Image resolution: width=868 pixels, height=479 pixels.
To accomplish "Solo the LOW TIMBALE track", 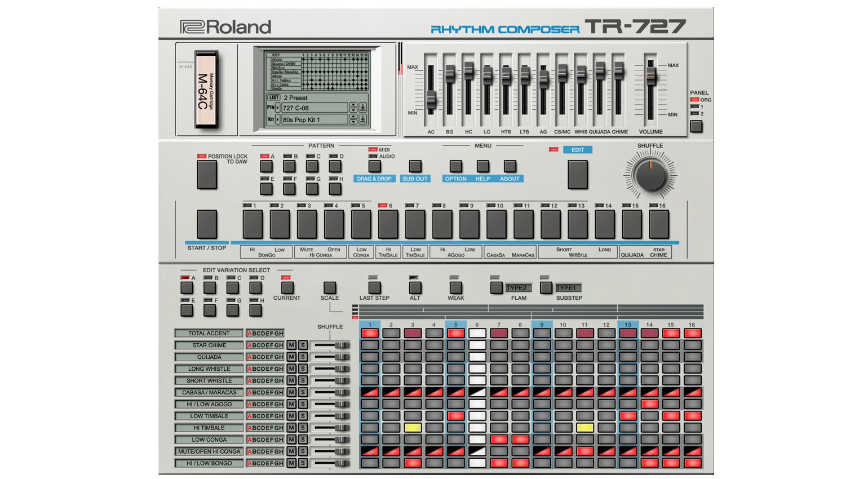I will pyautogui.click(x=303, y=416).
